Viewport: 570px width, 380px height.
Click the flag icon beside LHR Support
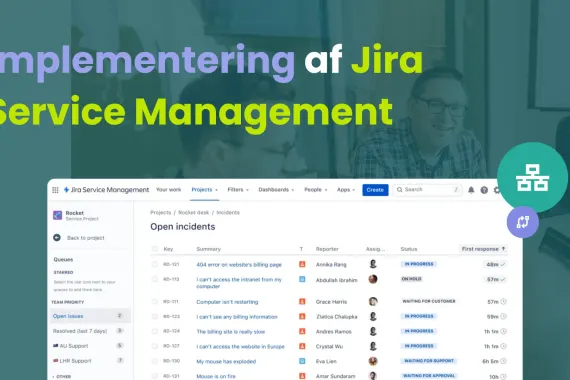pos(56,361)
